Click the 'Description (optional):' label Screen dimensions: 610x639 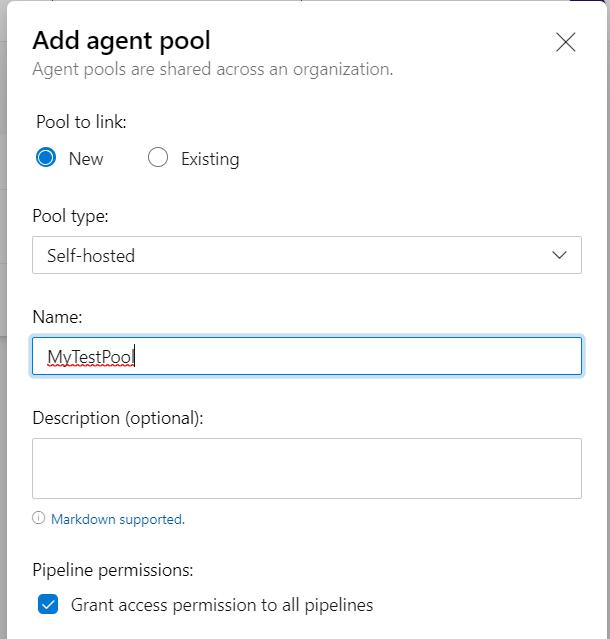[x=118, y=418]
